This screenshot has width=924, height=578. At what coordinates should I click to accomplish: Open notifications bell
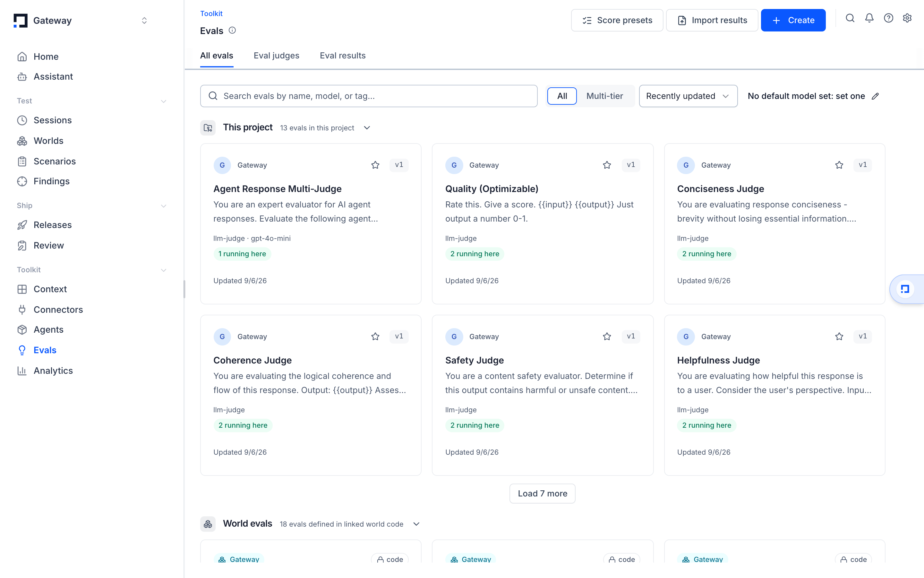coord(869,18)
